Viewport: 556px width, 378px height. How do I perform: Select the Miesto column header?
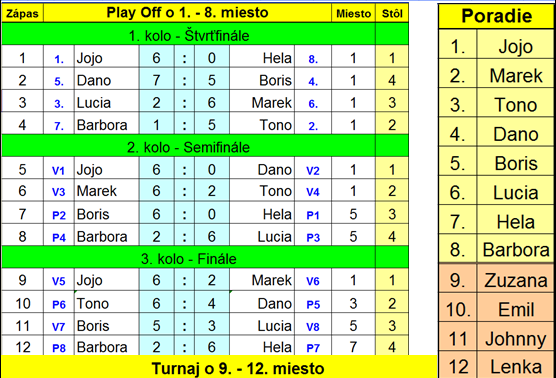coord(353,13)
